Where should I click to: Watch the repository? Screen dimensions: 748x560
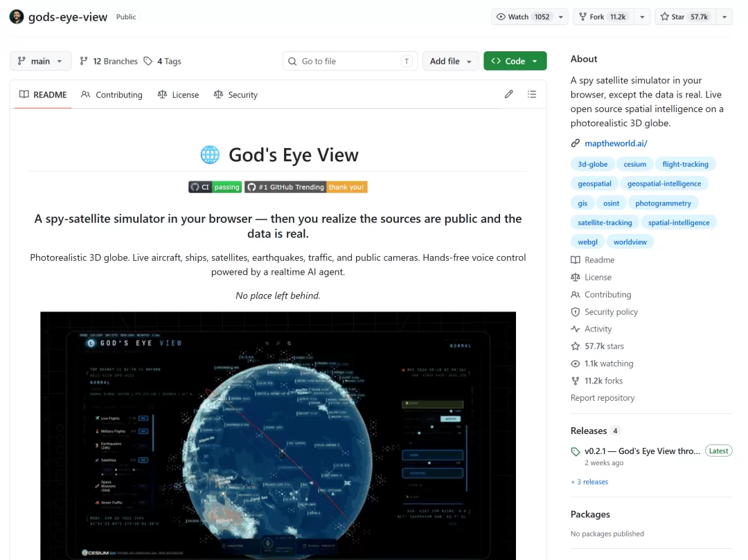coord(523,17)
